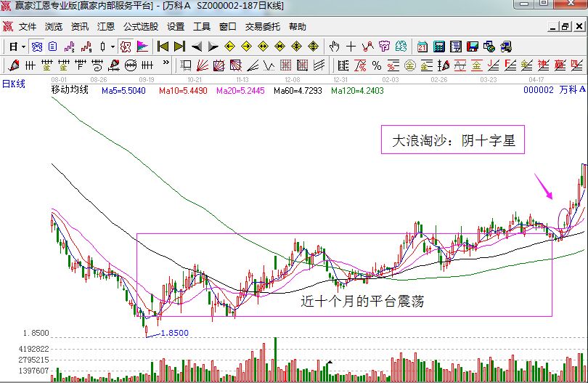The image size is (588, 383).
Task: Click the black right arrow scroll icon
Action: click(213, 47)
